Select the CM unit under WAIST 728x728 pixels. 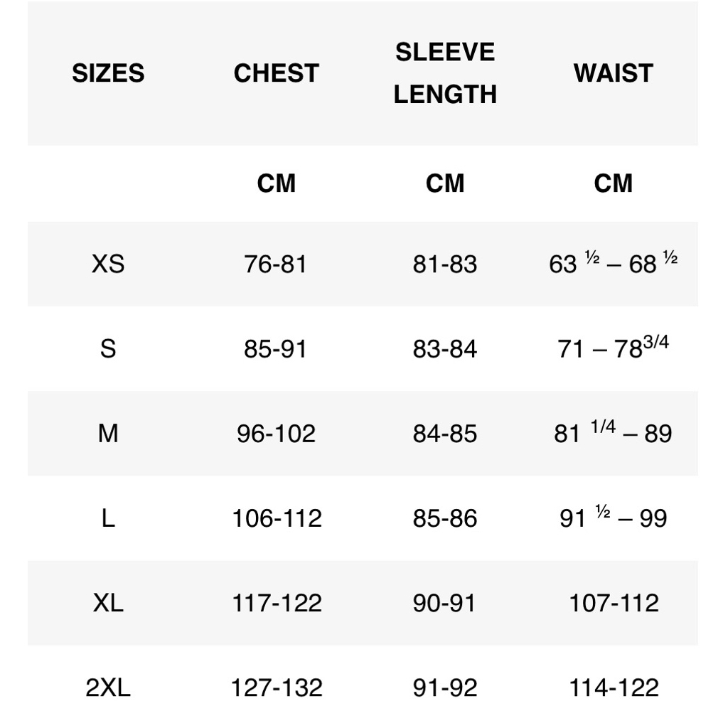pyautogui.click(x=614, y=183)
